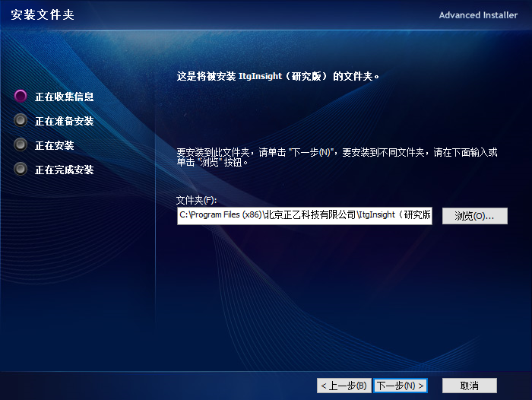The height and width of the screenshot is (400, 532).
Task: Go back with the 上一步(B) button
Action: (x=344, y=386)
